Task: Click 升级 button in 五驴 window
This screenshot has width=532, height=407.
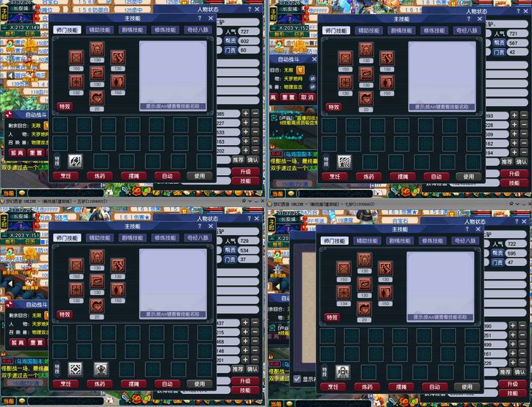Action: (x=246, y=381)
